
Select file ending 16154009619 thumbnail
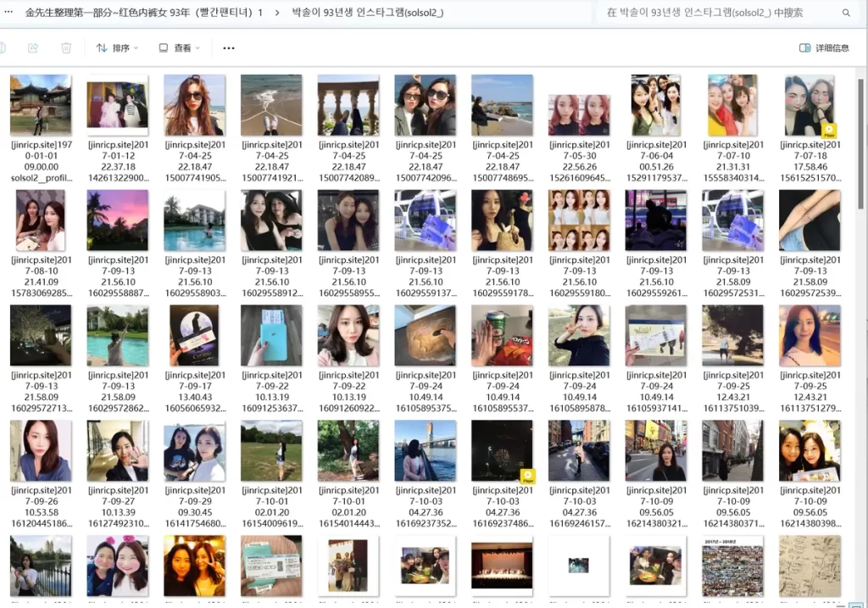coord(271,451)
